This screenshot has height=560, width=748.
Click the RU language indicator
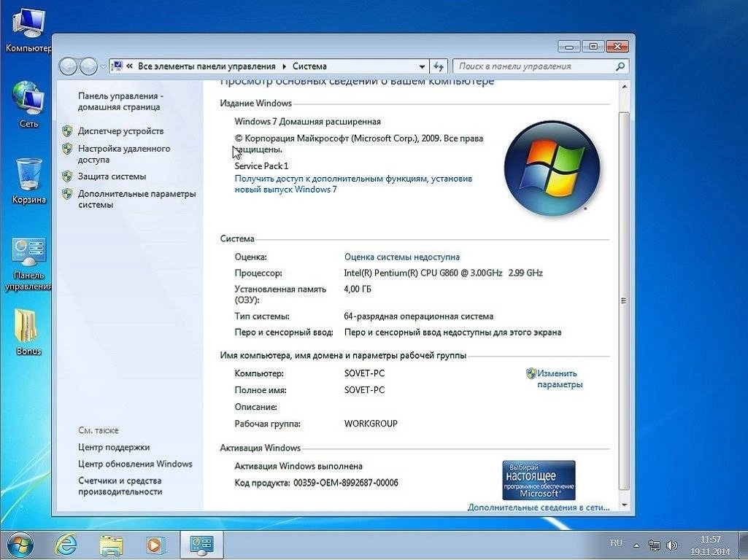[616, 542]
